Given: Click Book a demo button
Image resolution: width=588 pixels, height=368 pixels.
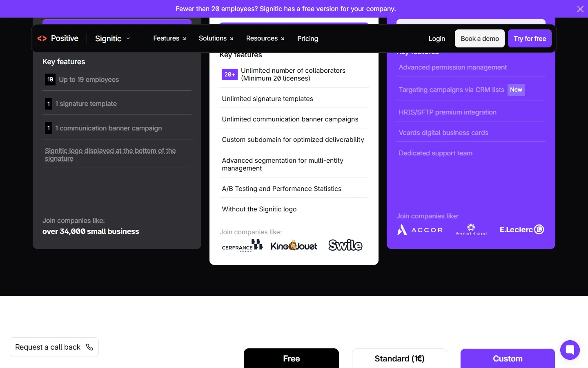Looking at the screenshot, I should pyautogui.click(x=480, y=38).
